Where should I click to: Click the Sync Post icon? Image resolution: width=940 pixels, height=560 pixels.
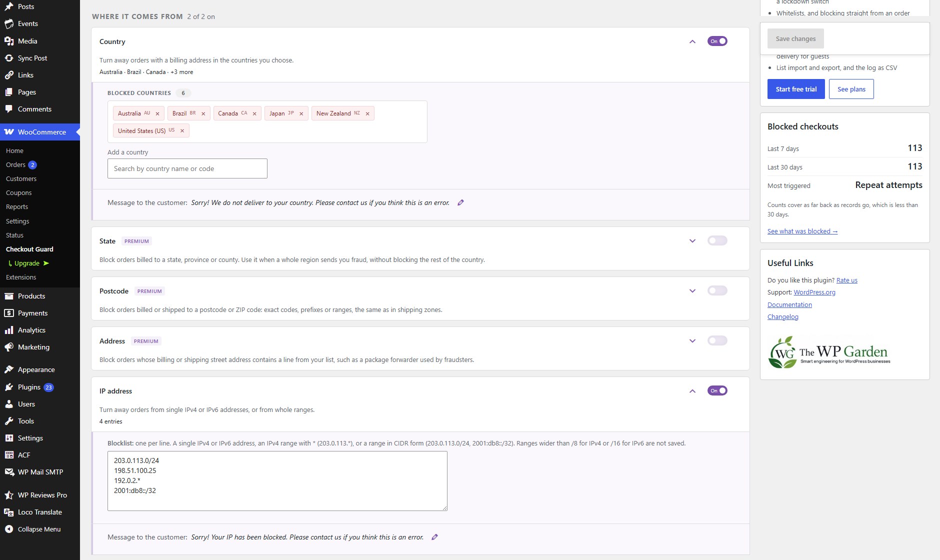pos(9,58)
